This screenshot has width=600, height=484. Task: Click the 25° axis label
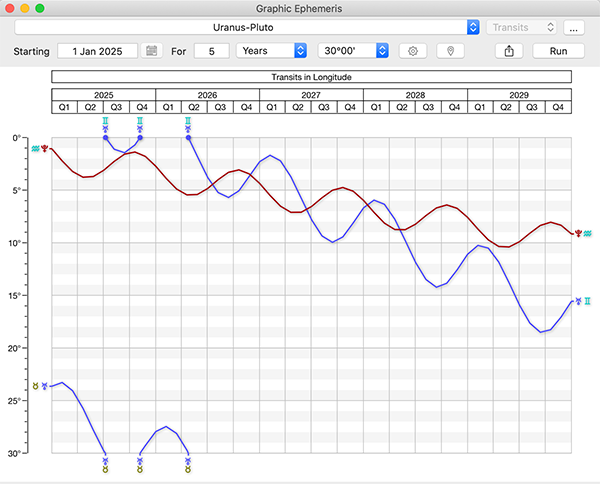pos(15,401)
